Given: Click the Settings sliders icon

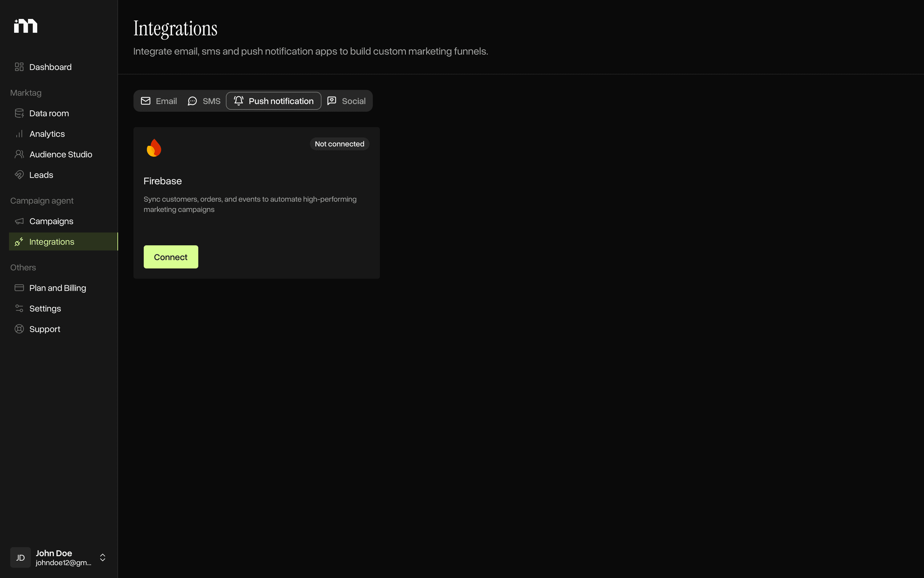Looking at the screenshot, I should click(x=19, y=308).
